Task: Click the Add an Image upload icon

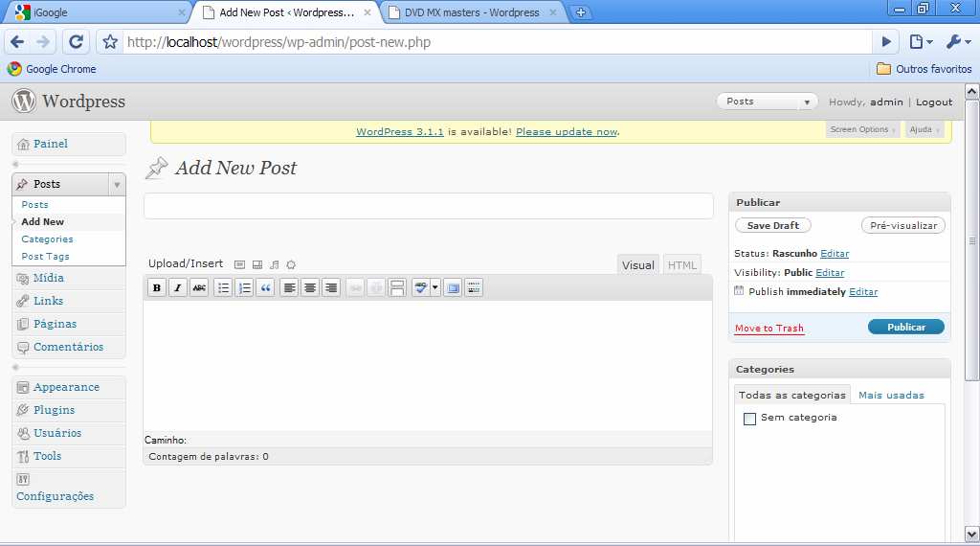Action: click(x=239, y=264)
